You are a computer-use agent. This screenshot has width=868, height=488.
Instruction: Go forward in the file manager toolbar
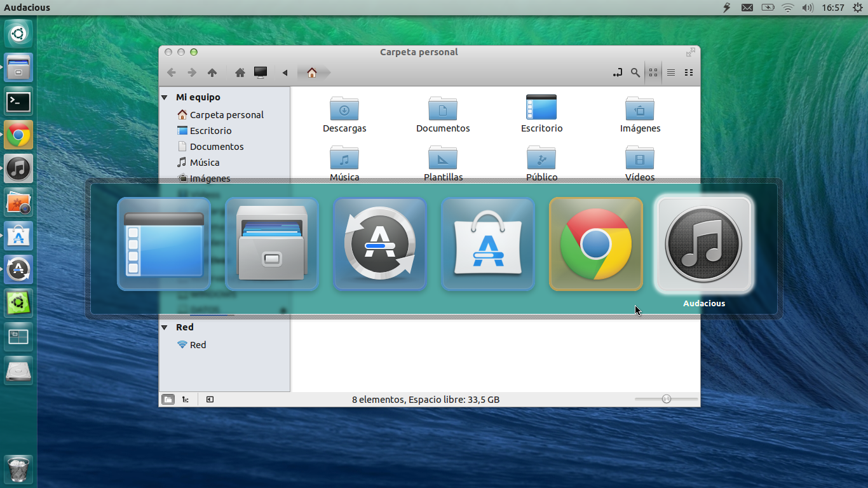(x=192, y=72)
